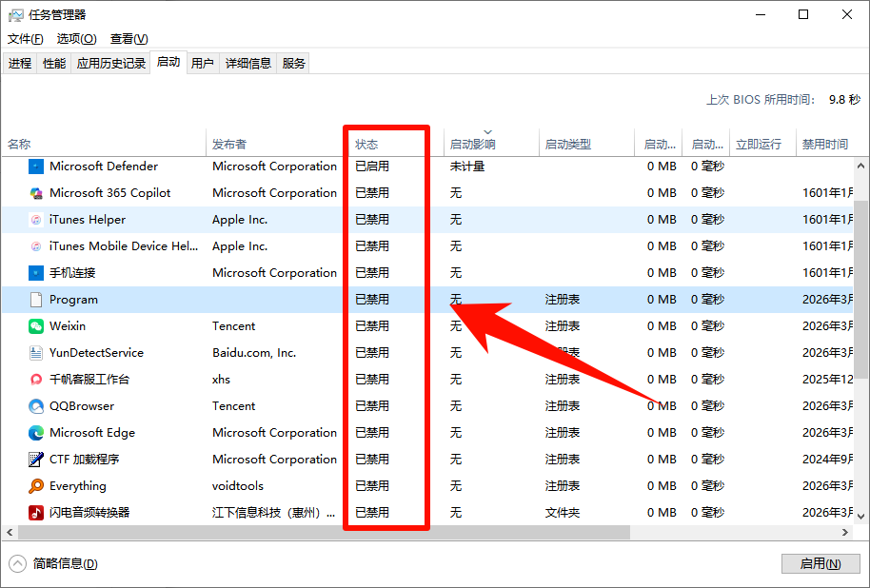This screenshot has height=588, width=870.
Task: Click the Microsoft Edge icon
Action: click(x=36, y=433)
